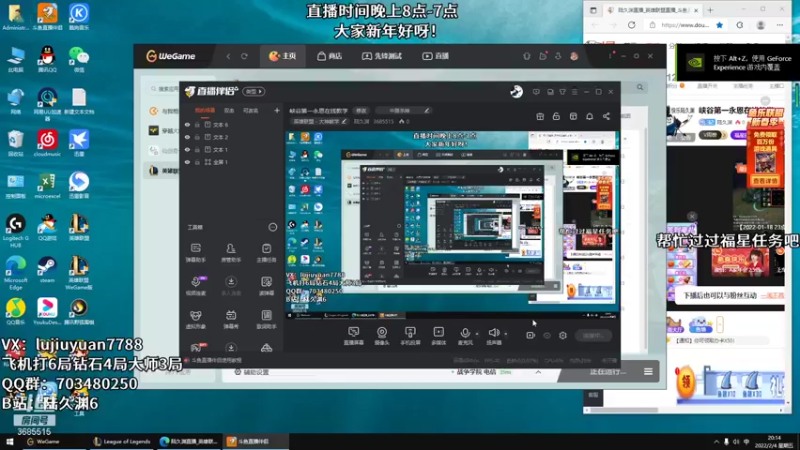Image resolution: width=800 pixels, height=450 pixels.
Task: Click the WeGame search field
Action: [x=164, y=89]
